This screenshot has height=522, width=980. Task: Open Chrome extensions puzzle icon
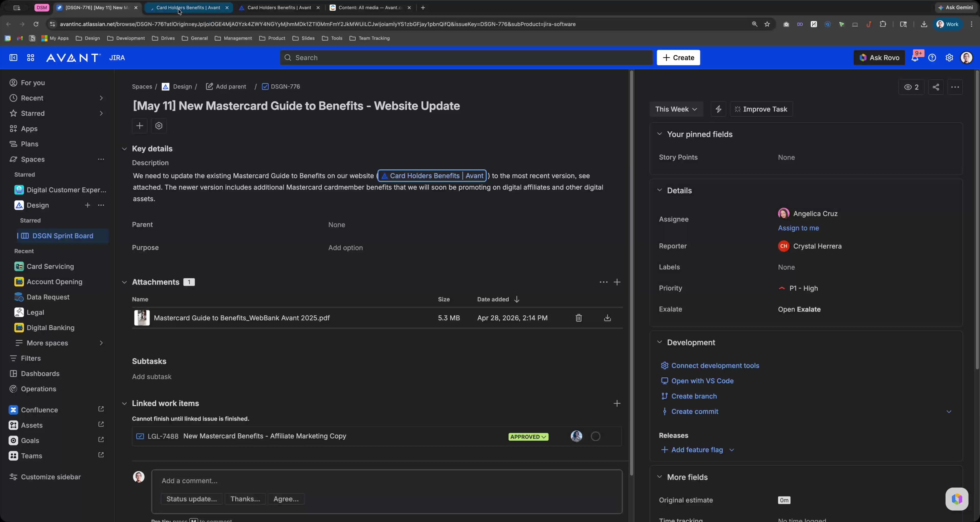(x=883, y=24)
